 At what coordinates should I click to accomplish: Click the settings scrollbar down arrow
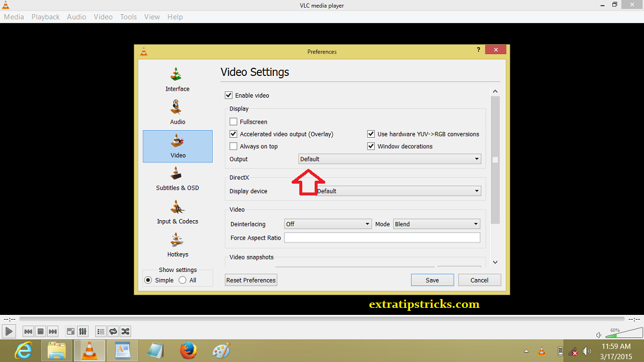tap(496, 263)
